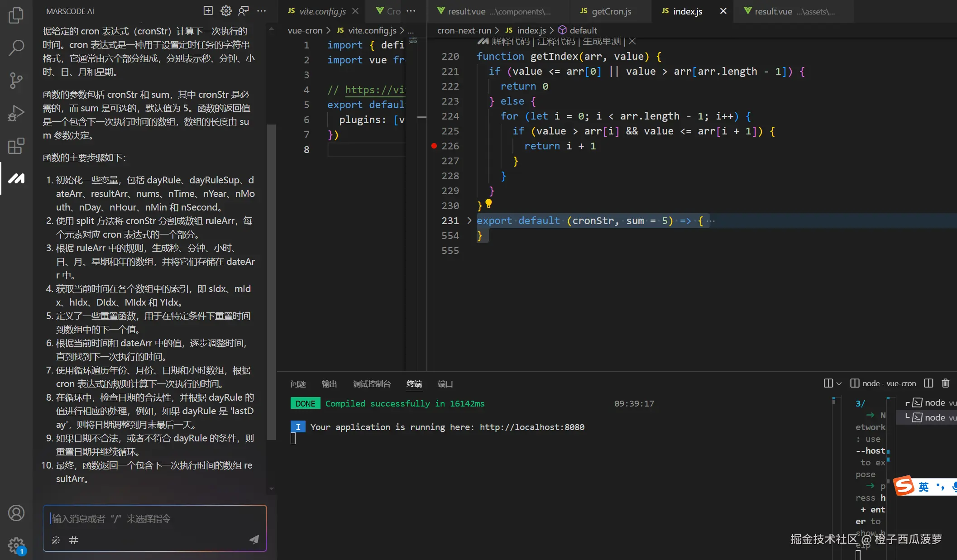Open the Explorer view in activity bar

click(16, 15)
